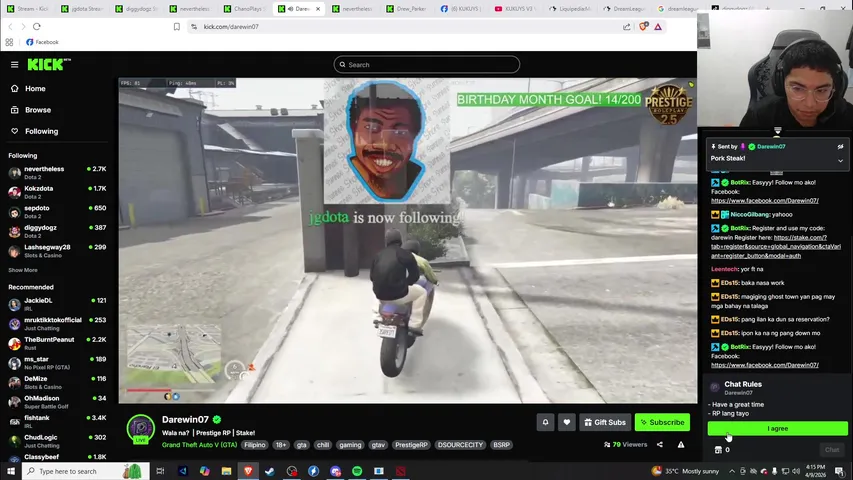Open Spotify from the taskbar
The height and width of the screenshot is (480, 853).
[357, 471]
